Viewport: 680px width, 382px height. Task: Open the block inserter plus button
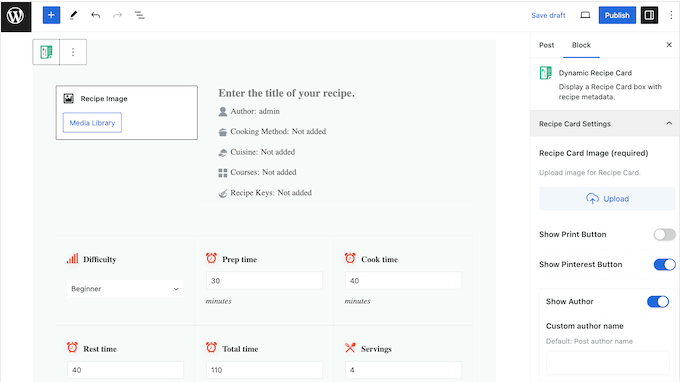click(51, 15)
